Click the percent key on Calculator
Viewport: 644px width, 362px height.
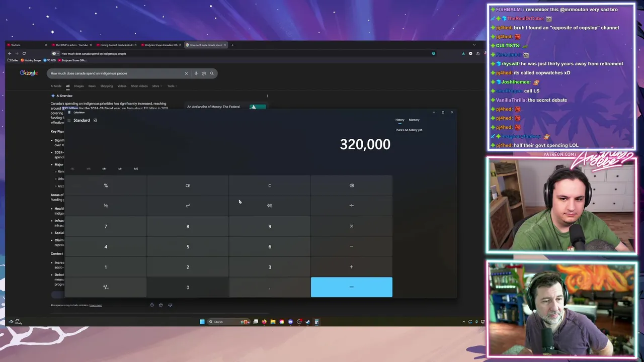(106, 186)
